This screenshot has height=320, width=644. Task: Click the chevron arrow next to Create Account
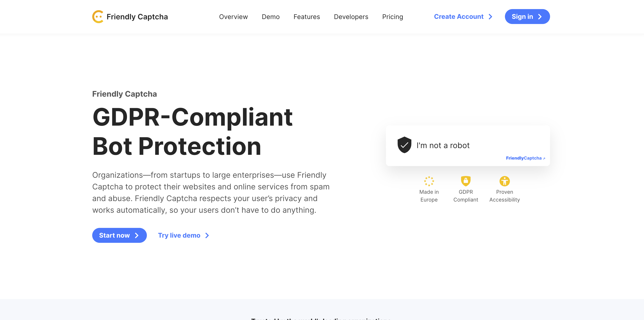pyautogui.click(x=490, y=16)
